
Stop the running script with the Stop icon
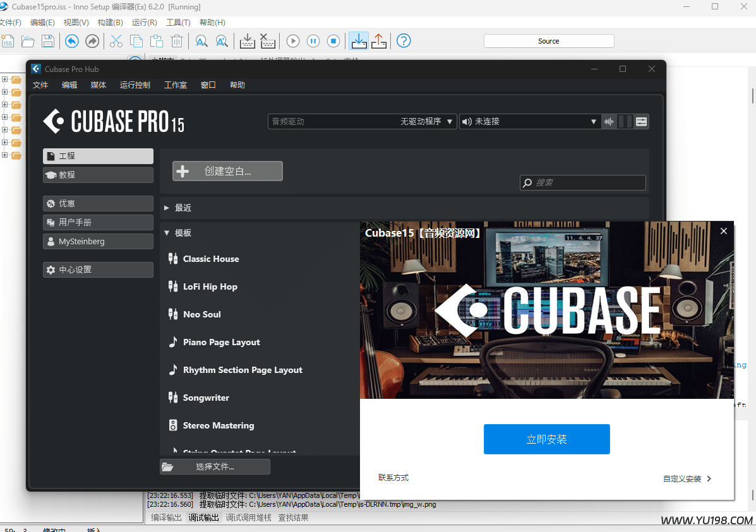point(333,40)
